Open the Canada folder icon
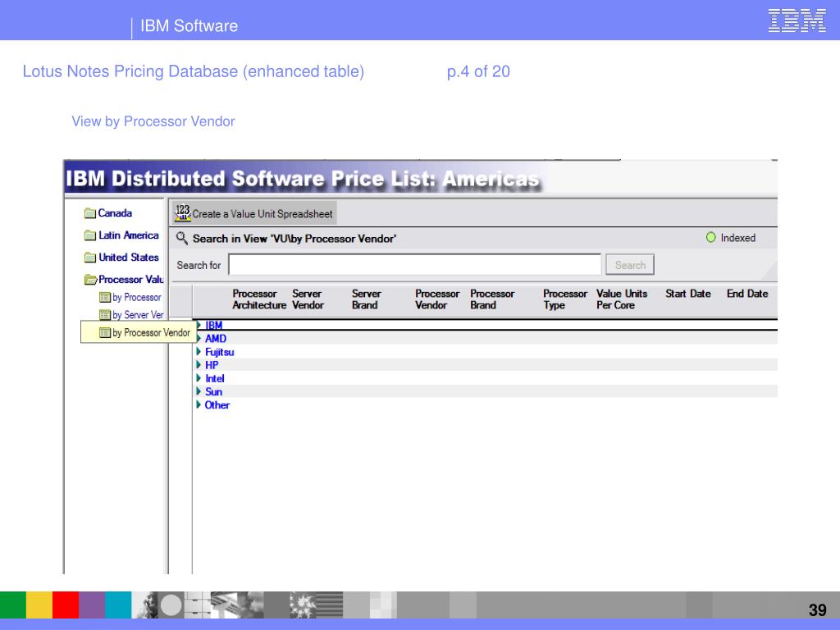This screenshot has width=840, height=630. click(x=90, y=213)
